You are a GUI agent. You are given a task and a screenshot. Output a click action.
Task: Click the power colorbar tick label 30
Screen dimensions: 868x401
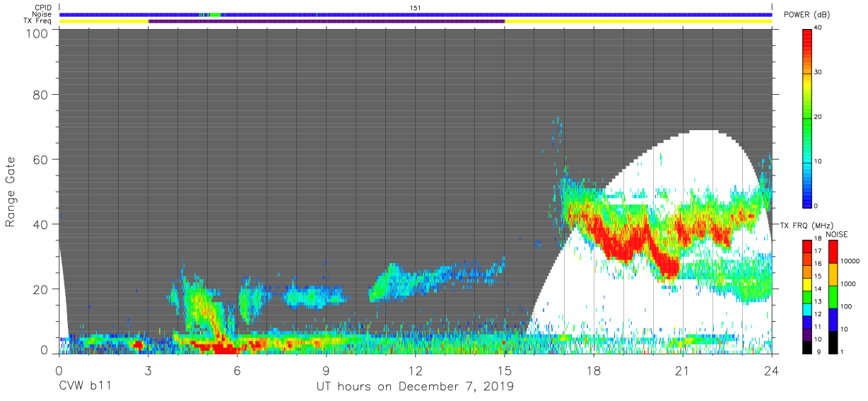[x=819, y=73]
